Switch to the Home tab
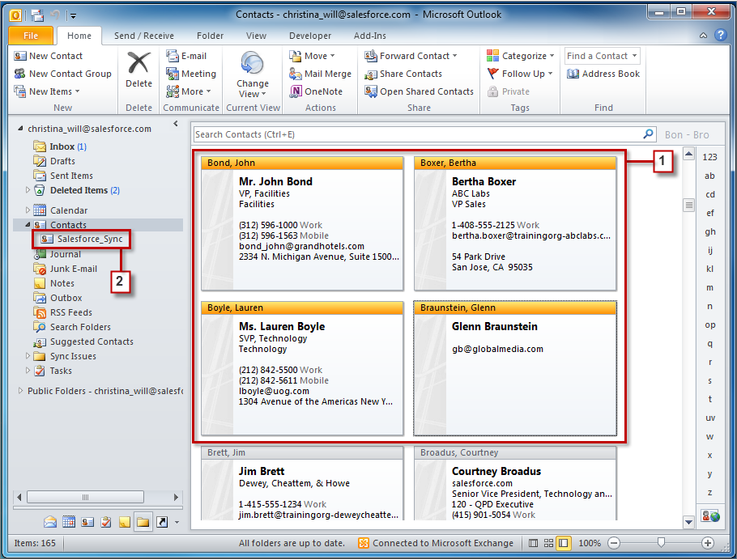Image resolution: width=737 pixels, height=560 pixels. tap(79, 36)
